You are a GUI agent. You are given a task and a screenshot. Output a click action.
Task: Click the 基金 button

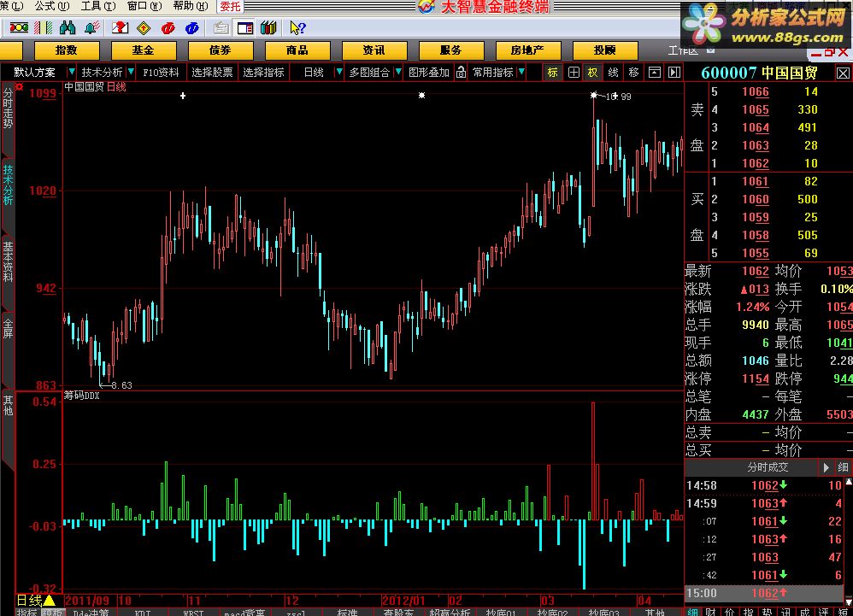tap(143, 50)
